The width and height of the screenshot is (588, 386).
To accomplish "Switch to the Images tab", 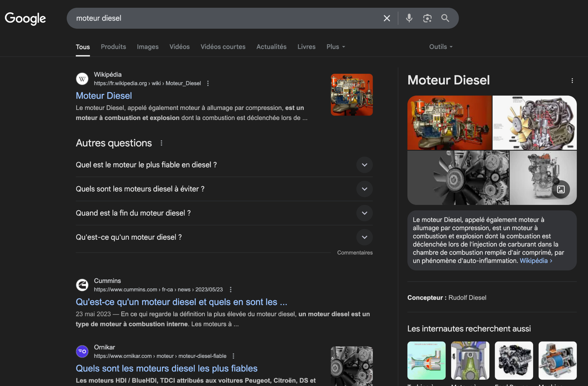I will [x=148, y=47].
